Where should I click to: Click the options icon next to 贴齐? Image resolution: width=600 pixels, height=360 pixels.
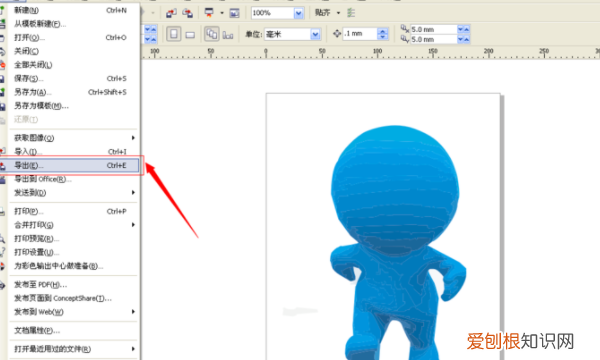click(351, 13)
